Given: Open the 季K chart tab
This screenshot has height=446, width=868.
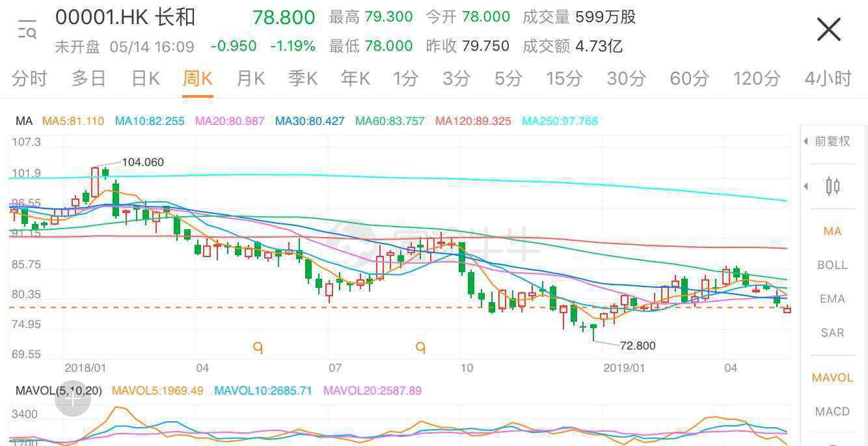Looking at the screenshot, I should (x=303, y=79).
